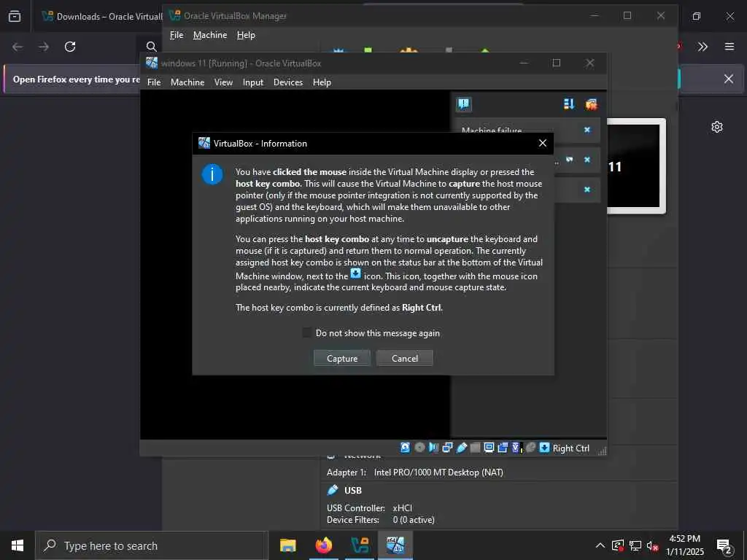
Task: Click the recording status bar icon
Action: pos(503,448)
